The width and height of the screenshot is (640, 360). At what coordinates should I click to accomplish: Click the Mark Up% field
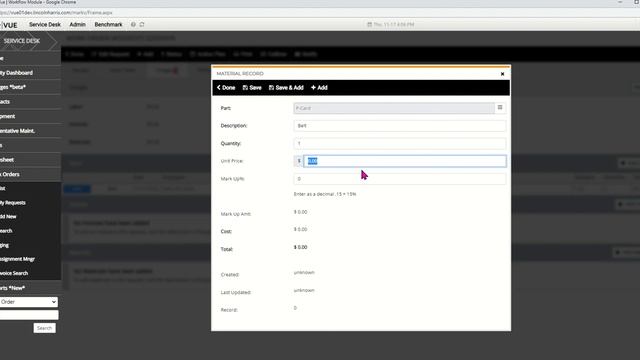(x=400, y=179)
